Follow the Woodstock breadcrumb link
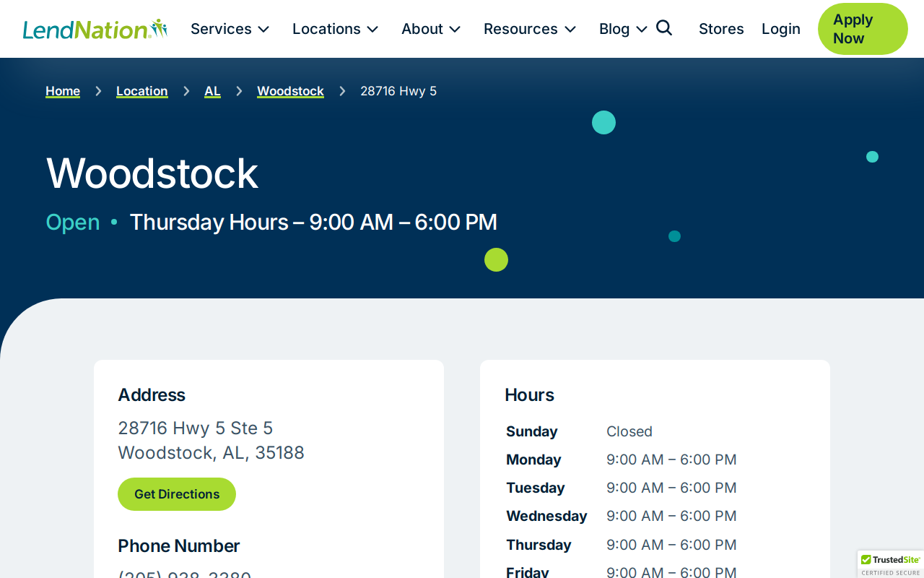 290,91
